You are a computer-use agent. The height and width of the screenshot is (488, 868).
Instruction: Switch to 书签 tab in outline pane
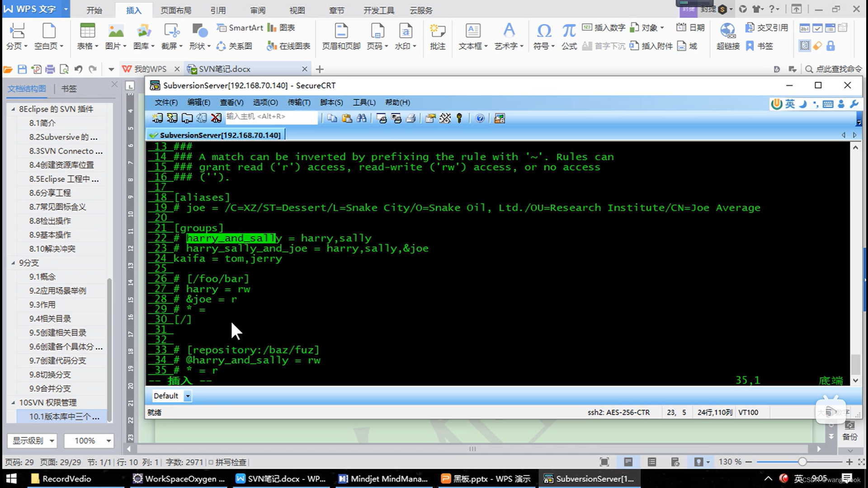click(x=69, y=89)
